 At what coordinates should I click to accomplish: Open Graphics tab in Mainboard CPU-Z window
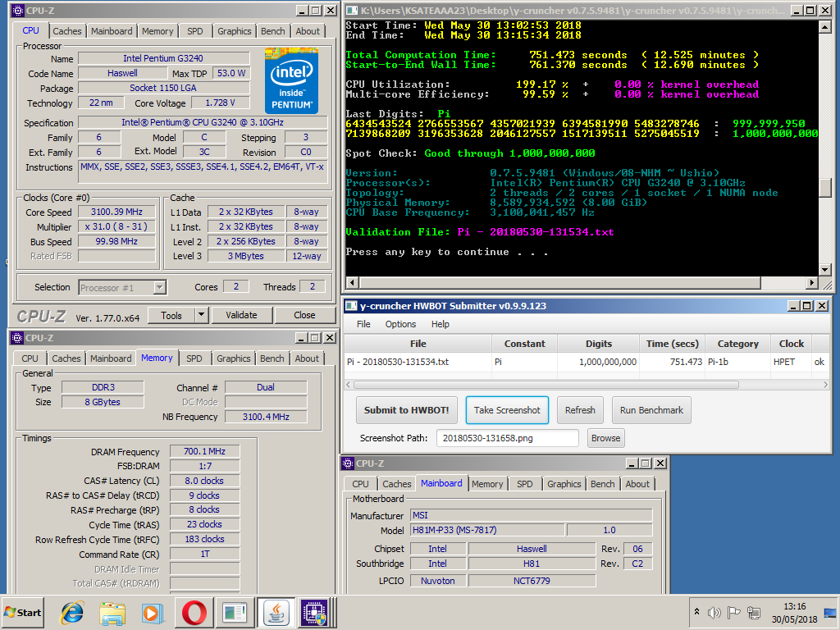coord(564,484)
